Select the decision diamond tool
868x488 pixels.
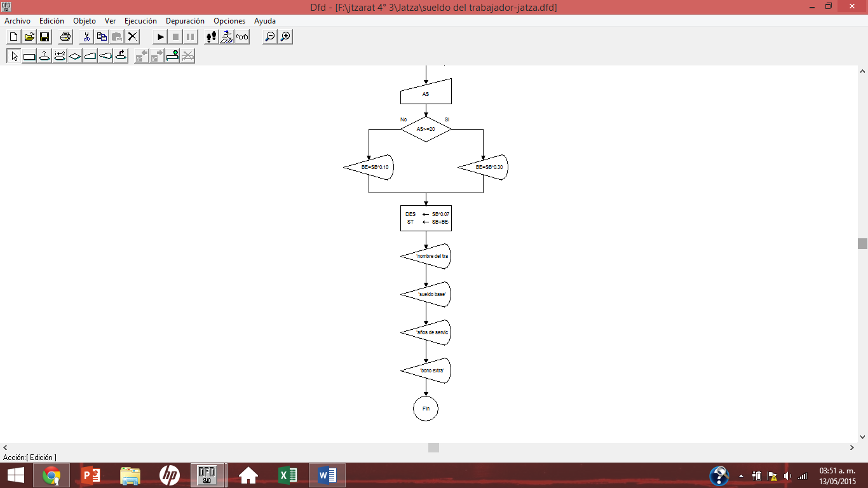pos(75,57)
